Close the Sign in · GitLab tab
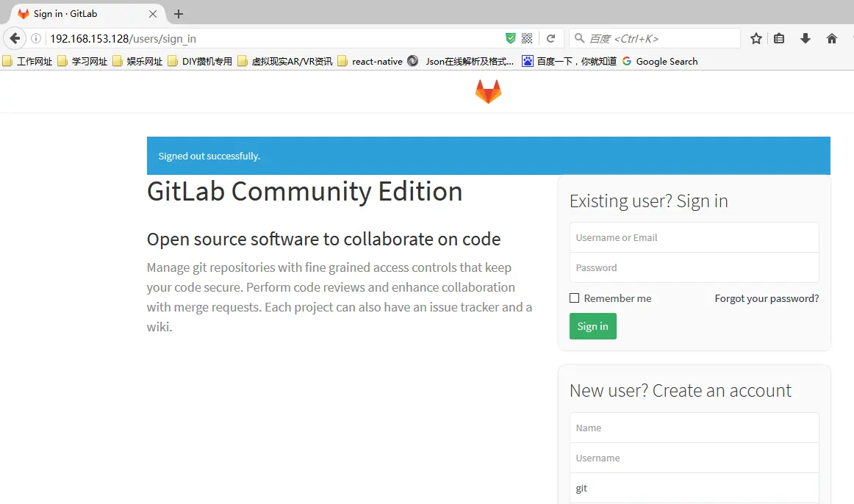The image size is (854, 504). 153,14
